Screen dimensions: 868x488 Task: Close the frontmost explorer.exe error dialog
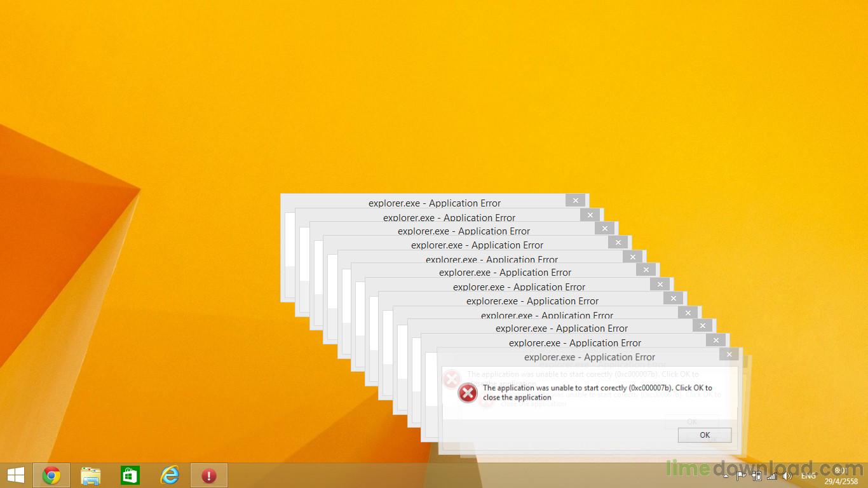(x=729, y=355)
